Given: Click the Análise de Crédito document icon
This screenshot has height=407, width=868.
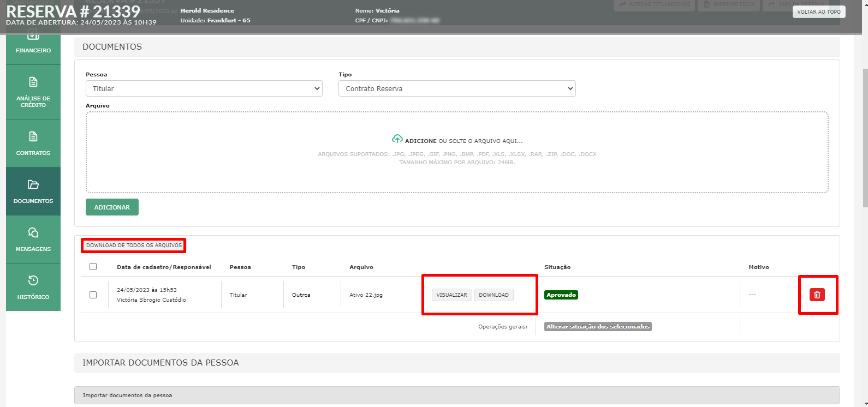Looking at the screenshot, I should click(x=33, y=82).
